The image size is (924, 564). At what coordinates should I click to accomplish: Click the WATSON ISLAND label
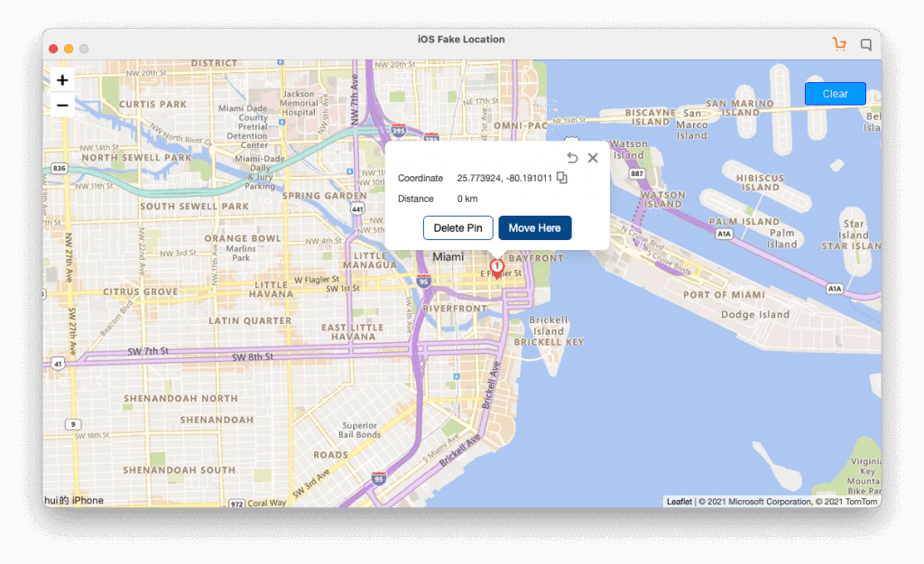pyautogui.click(x=663, y=199)
